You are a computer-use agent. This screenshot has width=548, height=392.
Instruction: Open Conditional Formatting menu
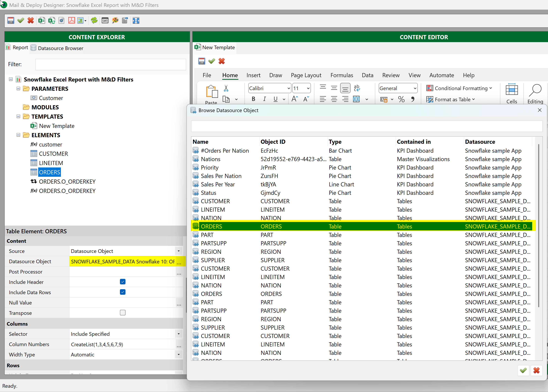(x=459, y=88)
